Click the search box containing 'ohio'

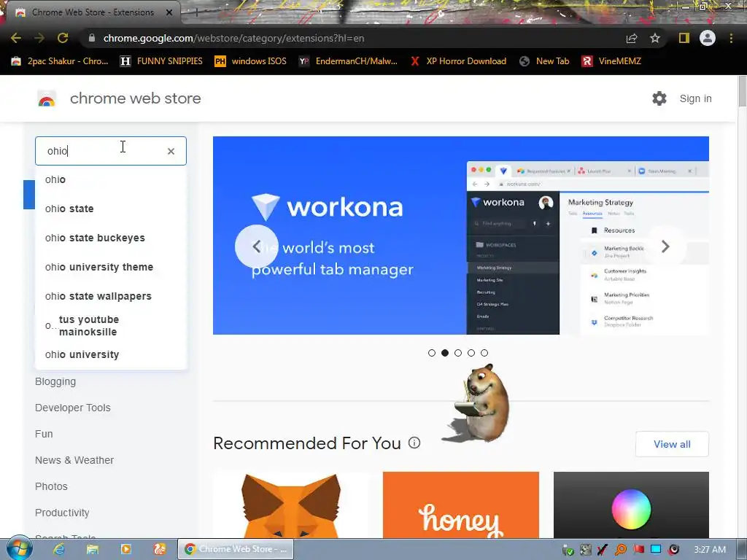(x=111, y=151)
